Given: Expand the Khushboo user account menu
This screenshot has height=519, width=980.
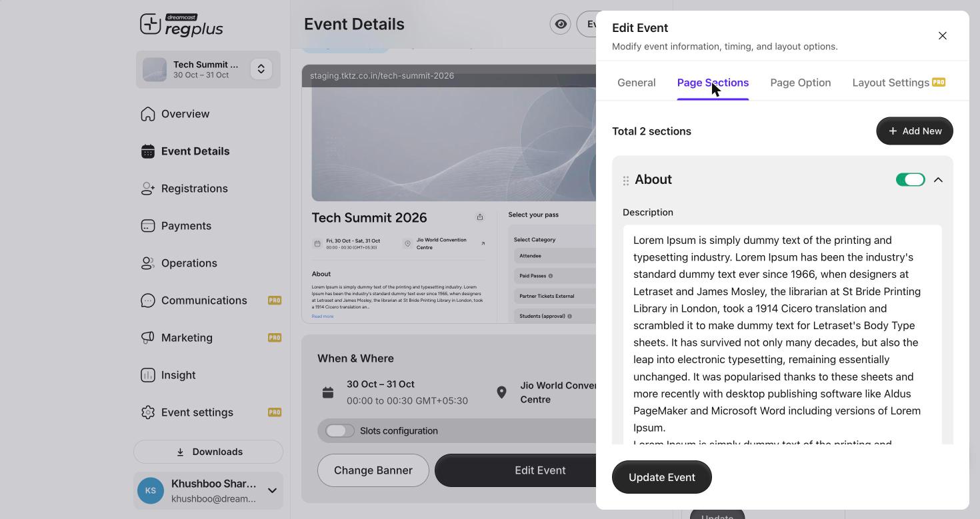Looking at the screenshot, I should pyautogui.click(x=272, y=490).
